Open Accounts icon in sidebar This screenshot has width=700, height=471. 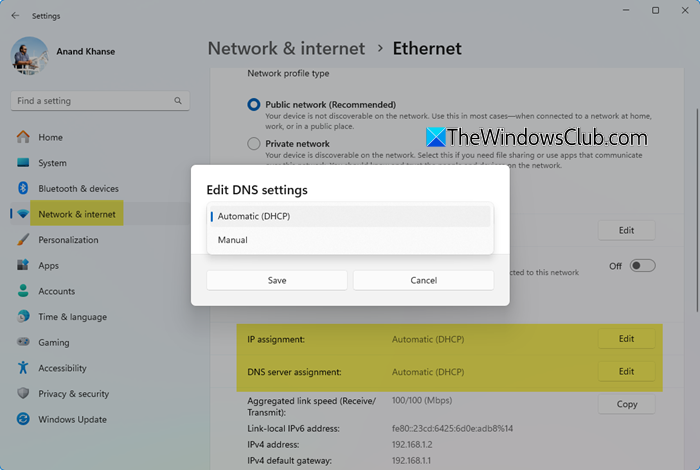coord(23,291)
